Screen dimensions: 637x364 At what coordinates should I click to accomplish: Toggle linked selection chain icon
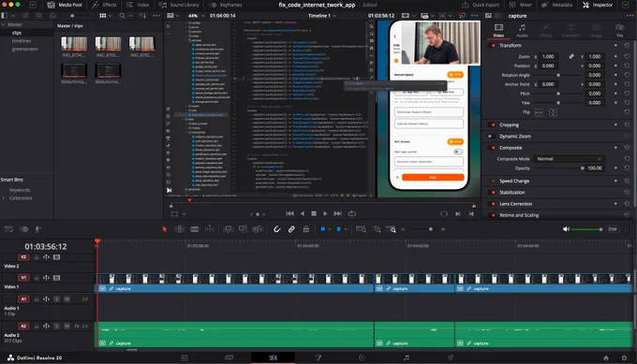click(x=291, y=229)
